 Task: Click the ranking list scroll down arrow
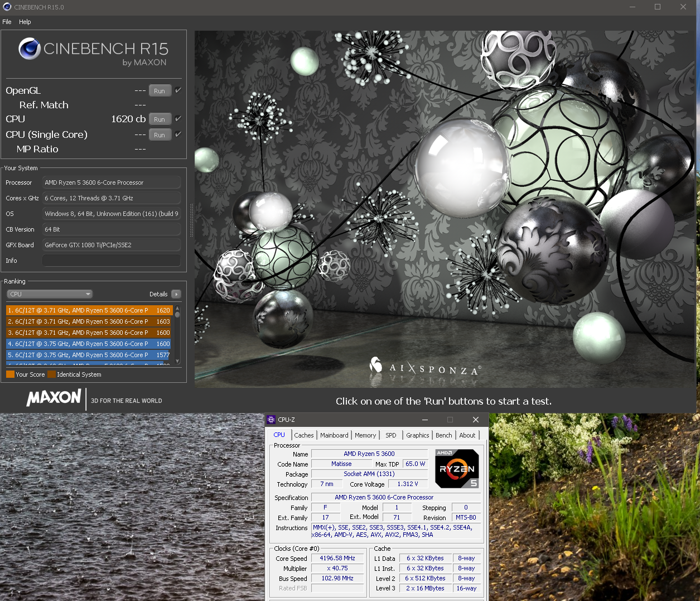point(177,361)
